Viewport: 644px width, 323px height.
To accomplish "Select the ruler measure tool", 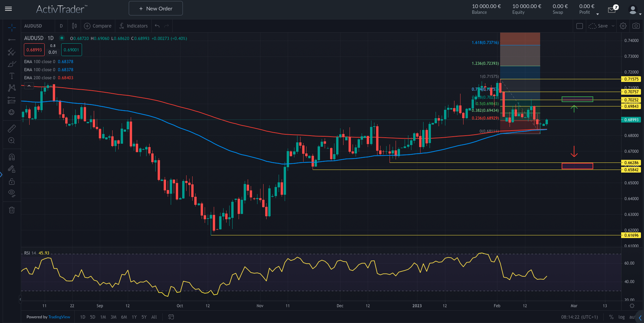I will click(12, 129).
